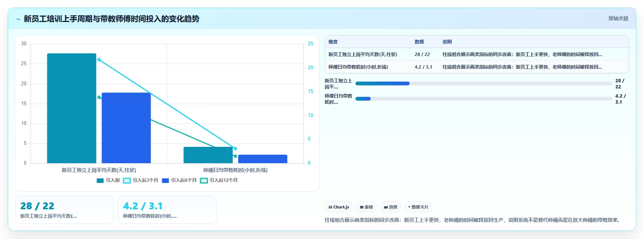Click the 28 / 22 data card
Viewport: 644px width, 239px height.
click(x=64, y=210)
